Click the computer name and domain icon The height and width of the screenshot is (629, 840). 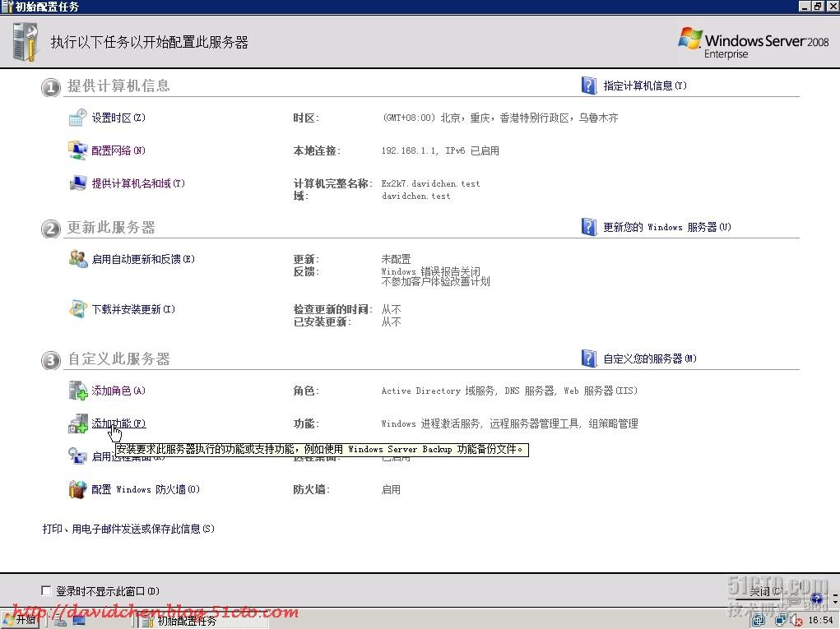click(77, 183)
